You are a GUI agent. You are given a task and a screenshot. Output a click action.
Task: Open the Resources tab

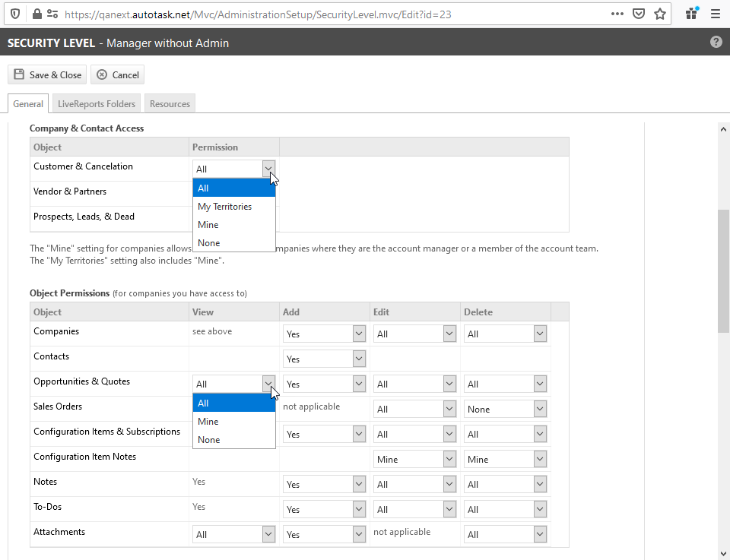click(x=170, y=104)
